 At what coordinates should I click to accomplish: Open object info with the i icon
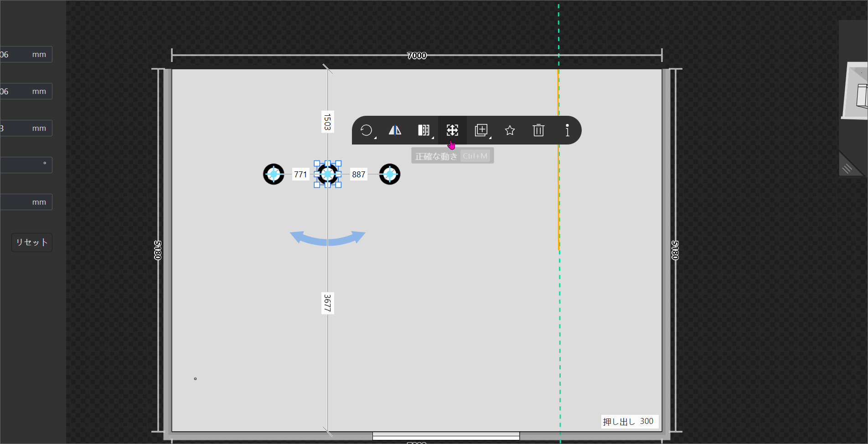(567, 130)
